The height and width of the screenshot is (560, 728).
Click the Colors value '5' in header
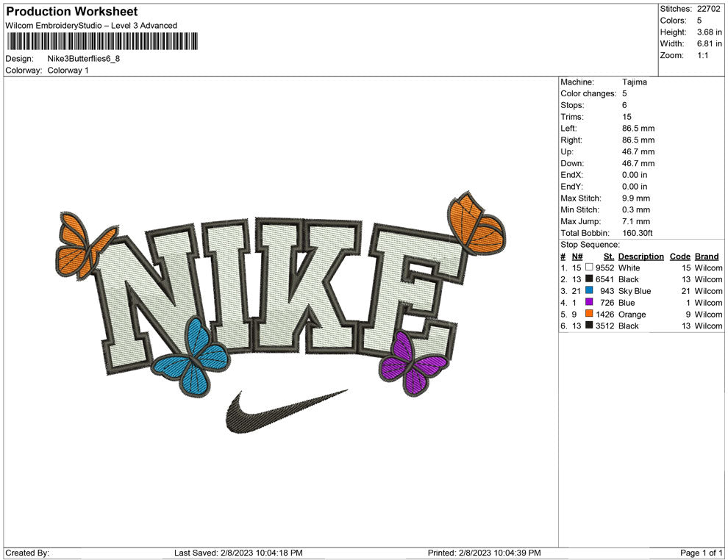[x=699, y=21]
